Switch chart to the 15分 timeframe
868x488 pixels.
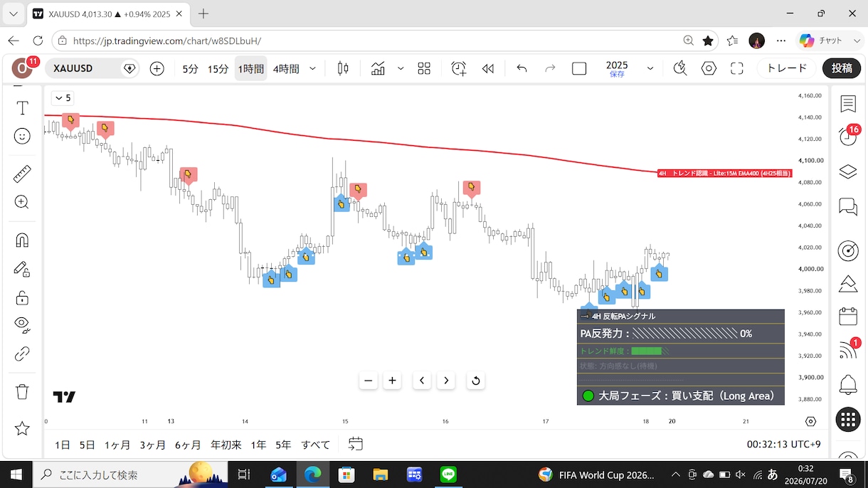tap(218, 69)
